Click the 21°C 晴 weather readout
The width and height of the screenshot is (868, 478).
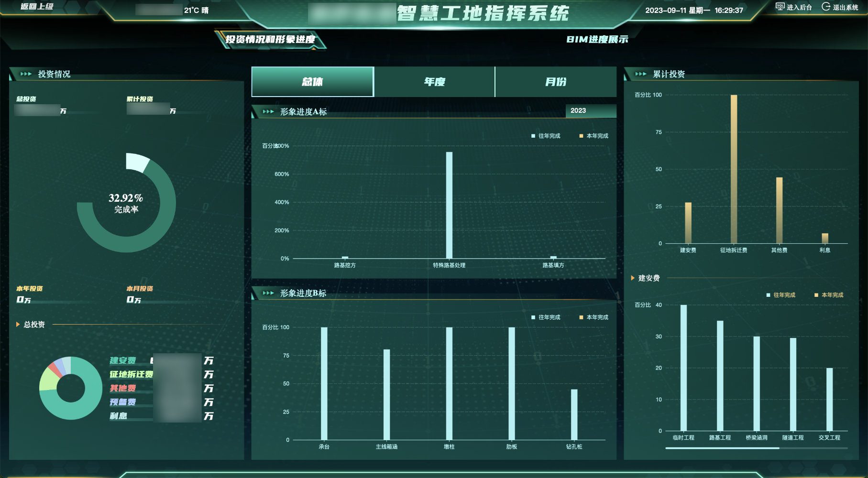196,10
